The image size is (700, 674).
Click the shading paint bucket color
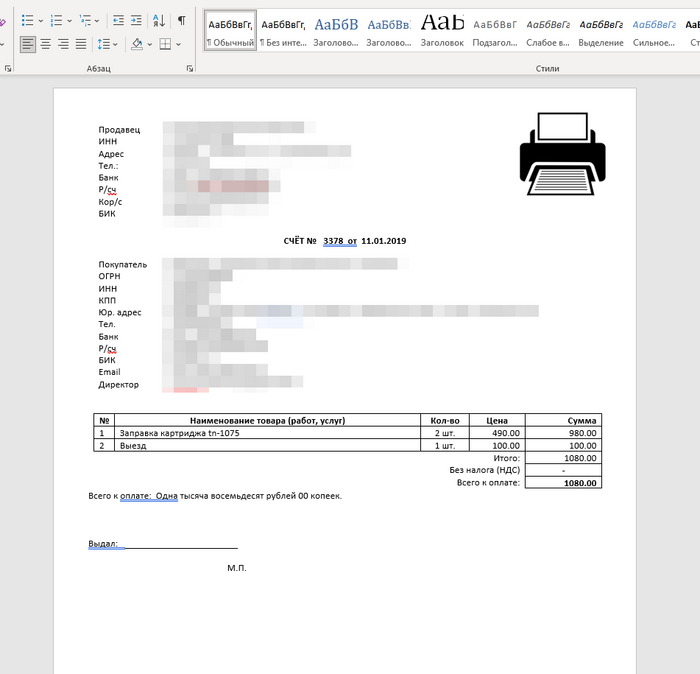point(137,44)
